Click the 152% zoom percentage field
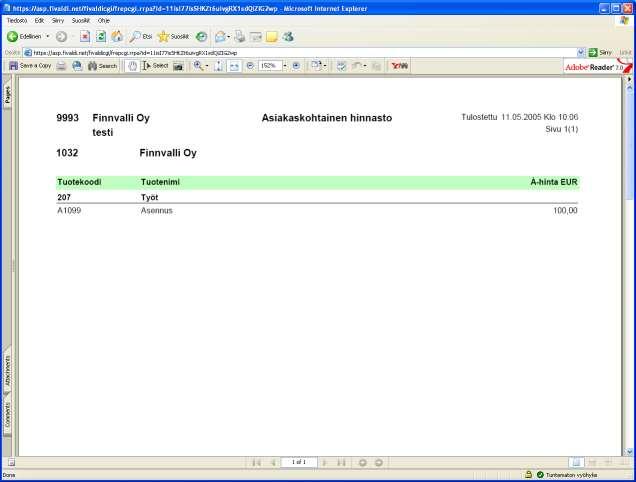 pyautogui.click(x=270, y=66)
